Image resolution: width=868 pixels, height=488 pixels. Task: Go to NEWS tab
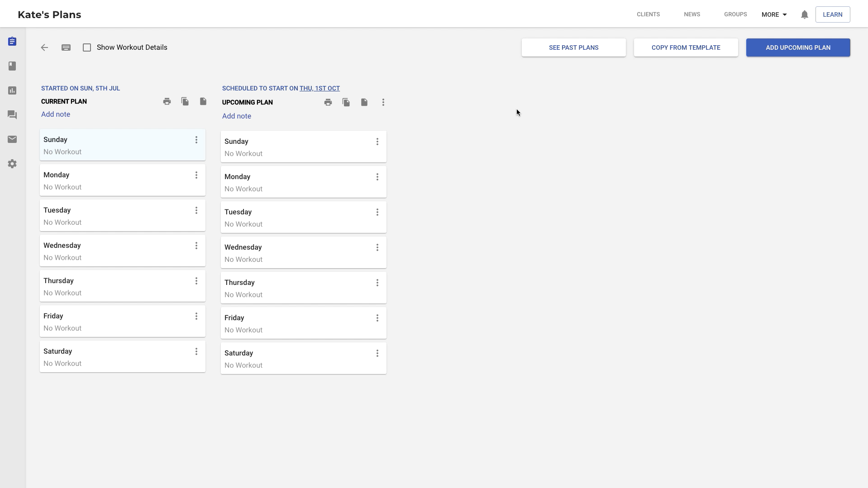click(x=692, y=14)
